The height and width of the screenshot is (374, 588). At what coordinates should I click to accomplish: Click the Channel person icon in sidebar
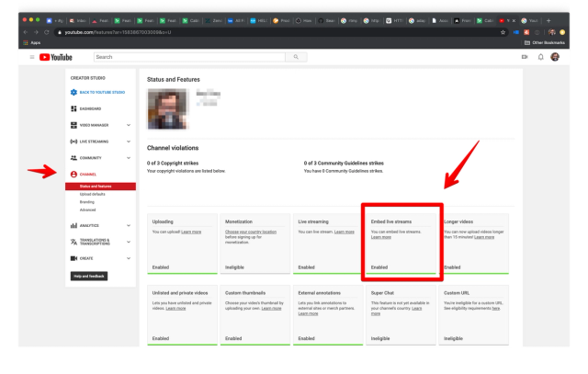73,174
